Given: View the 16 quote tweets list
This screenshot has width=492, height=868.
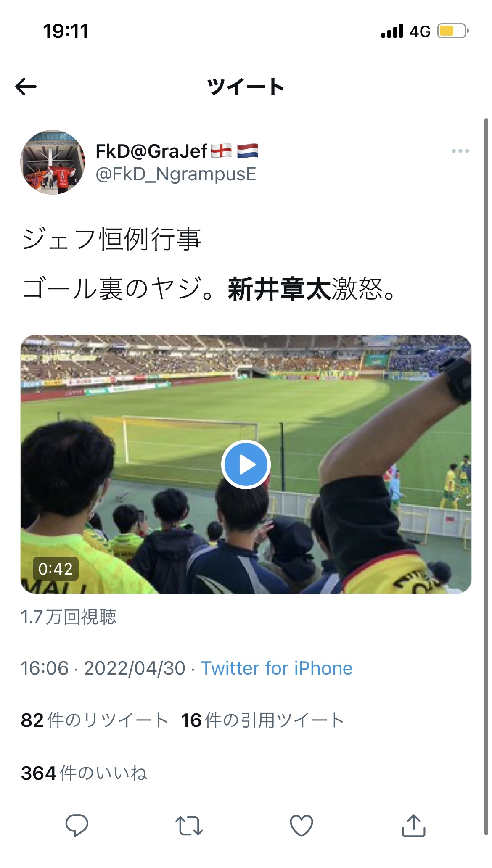Looking at the screenshot, I should click(263, 720).
